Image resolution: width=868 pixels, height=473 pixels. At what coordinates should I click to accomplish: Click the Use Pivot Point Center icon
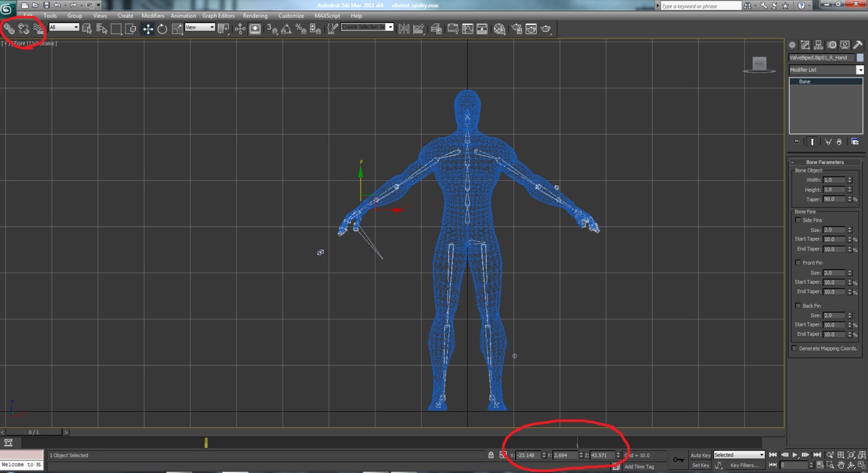[224, 29]
